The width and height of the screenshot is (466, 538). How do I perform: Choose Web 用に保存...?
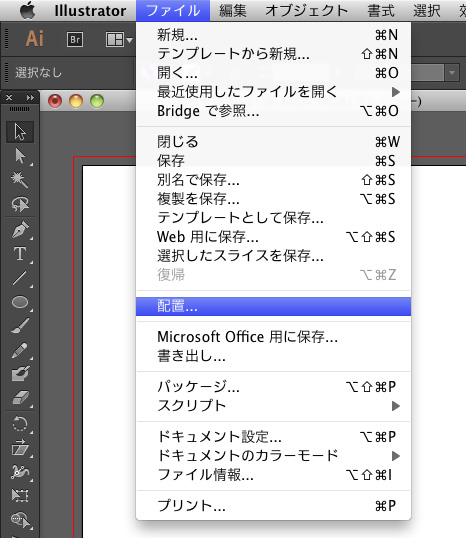coord(273,237)
